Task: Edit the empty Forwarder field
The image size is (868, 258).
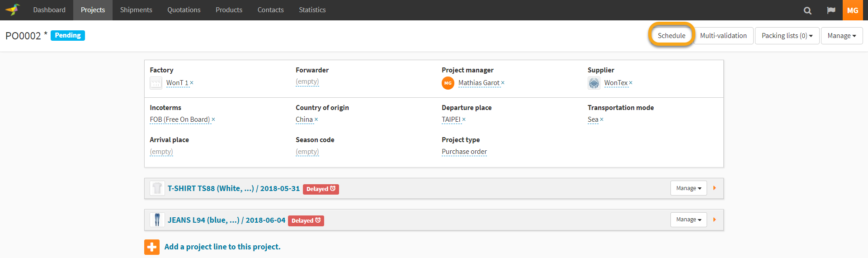Action: point(307,82)
